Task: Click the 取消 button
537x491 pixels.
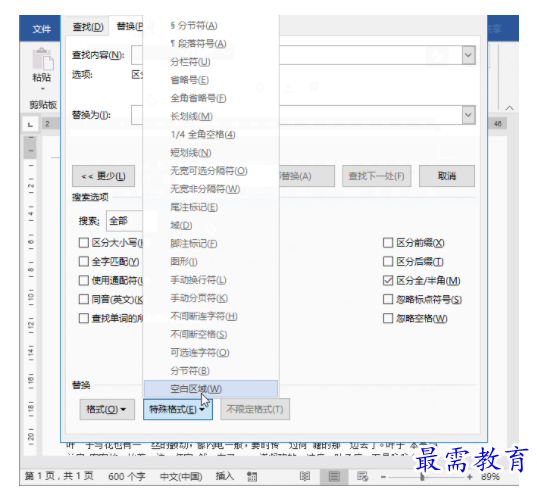Action: click(447, 176)
